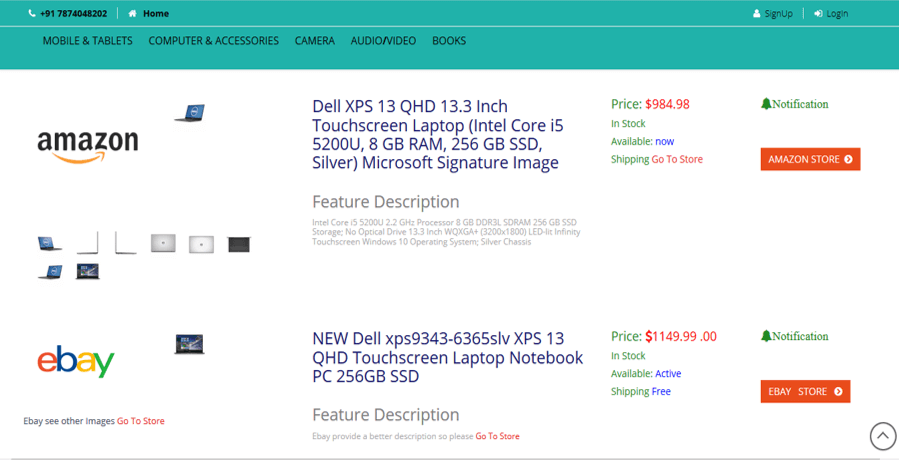Open the MOBILE & TABLETS menu
This screenshot has width=899, height=460.
[x=88, y=41]
